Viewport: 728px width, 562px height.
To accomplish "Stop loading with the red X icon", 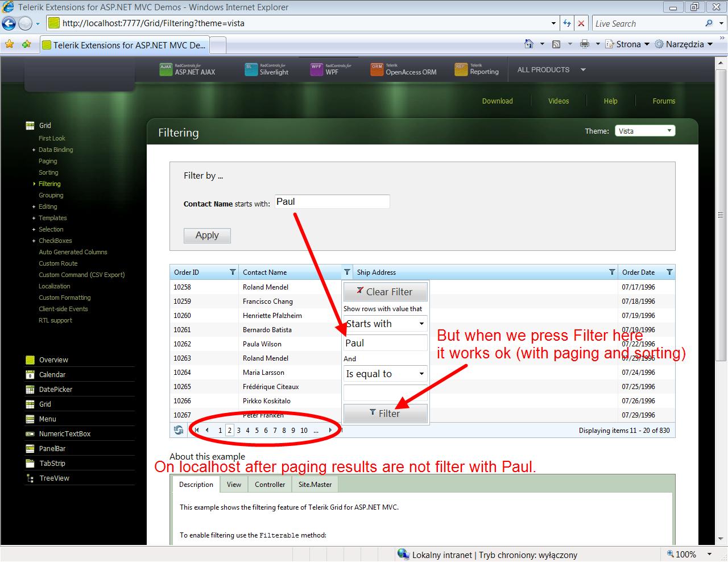I will 581,23.
